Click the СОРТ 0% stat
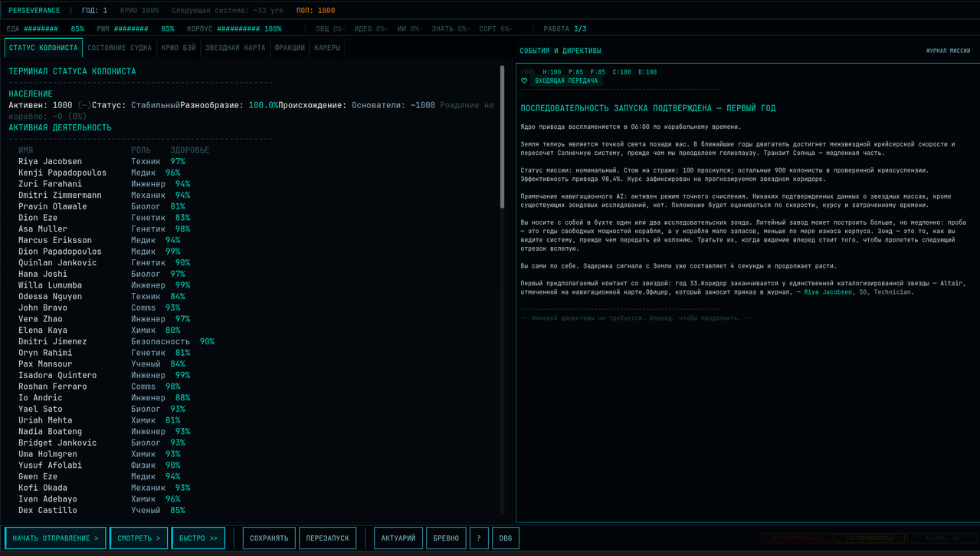980x556 pixels. (496, 29)
